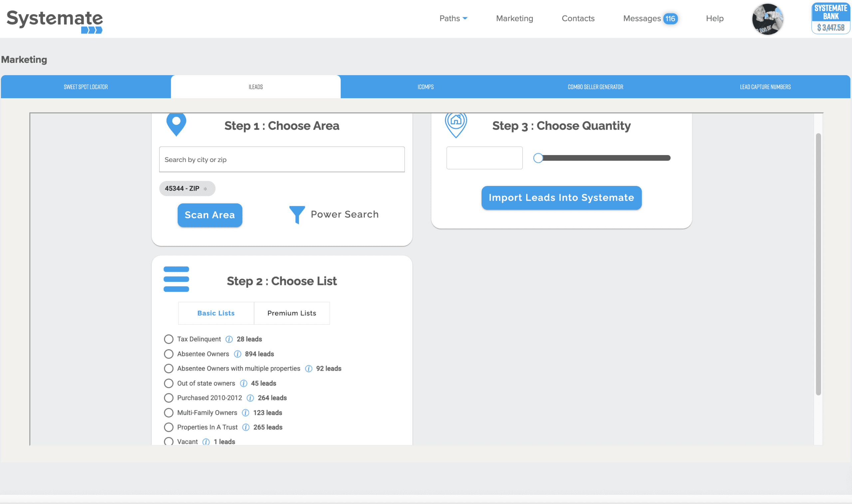Switch to Premium Lists tab
This screenshot has width=852, height=504.
pyautogui.click(x=292, y=313)
